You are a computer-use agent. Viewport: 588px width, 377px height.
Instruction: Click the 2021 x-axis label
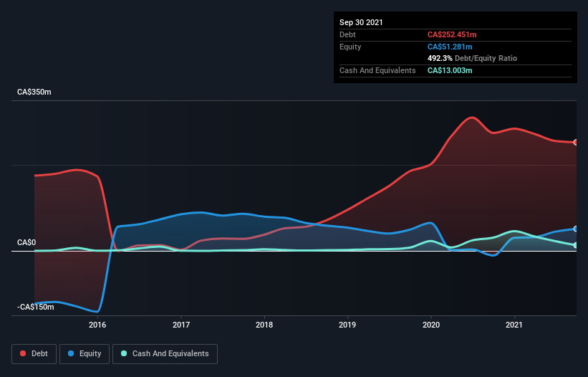(514, 325)
